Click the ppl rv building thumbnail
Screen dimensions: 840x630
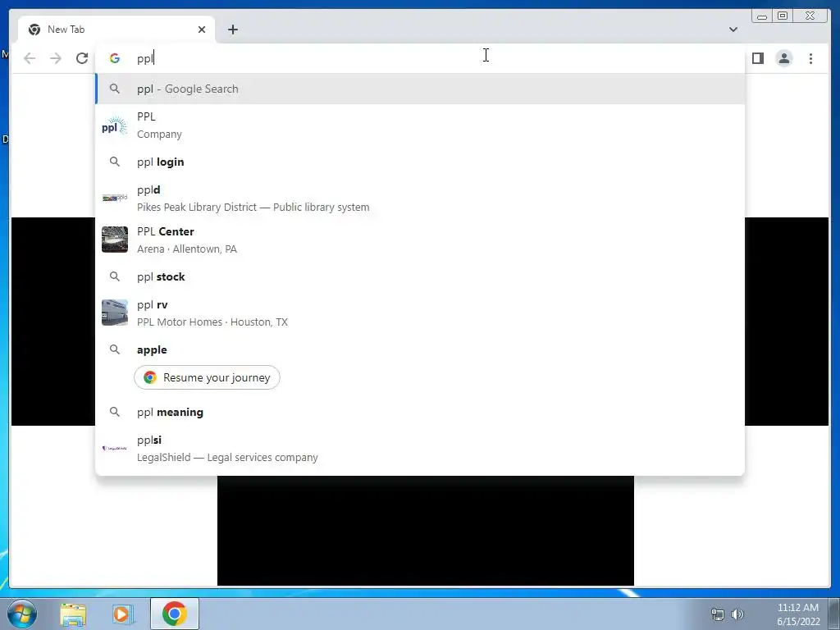tap(115, 313)
